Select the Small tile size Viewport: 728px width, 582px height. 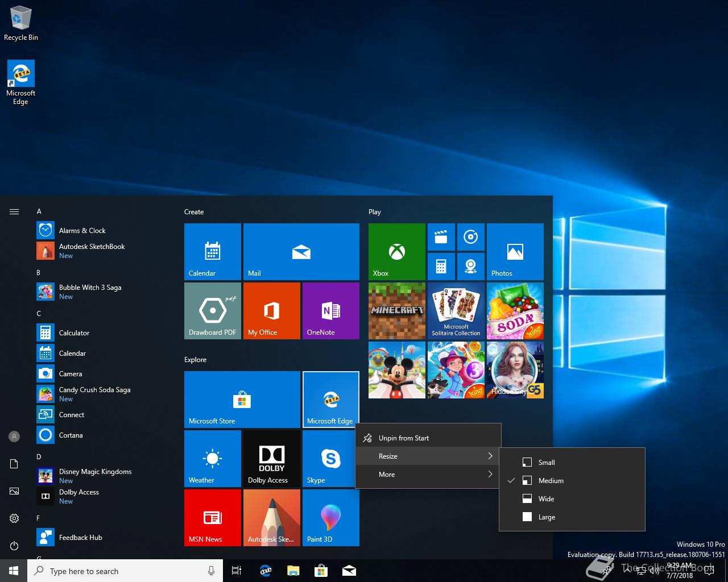point(572,463)
